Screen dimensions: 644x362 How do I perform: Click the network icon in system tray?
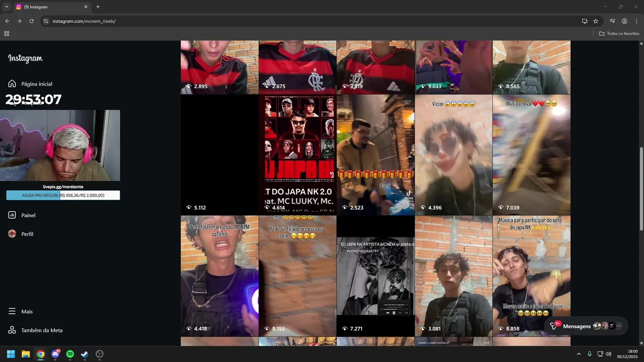(600, 354)
